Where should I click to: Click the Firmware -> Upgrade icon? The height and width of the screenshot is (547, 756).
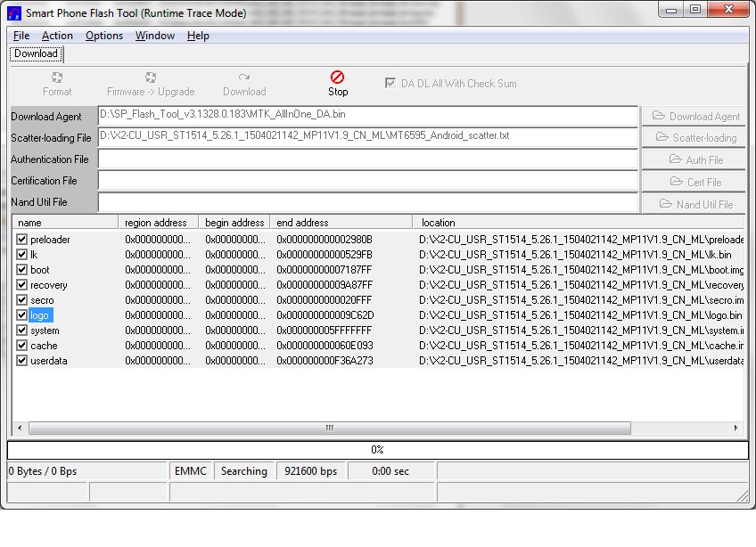[x=151, y=78]
